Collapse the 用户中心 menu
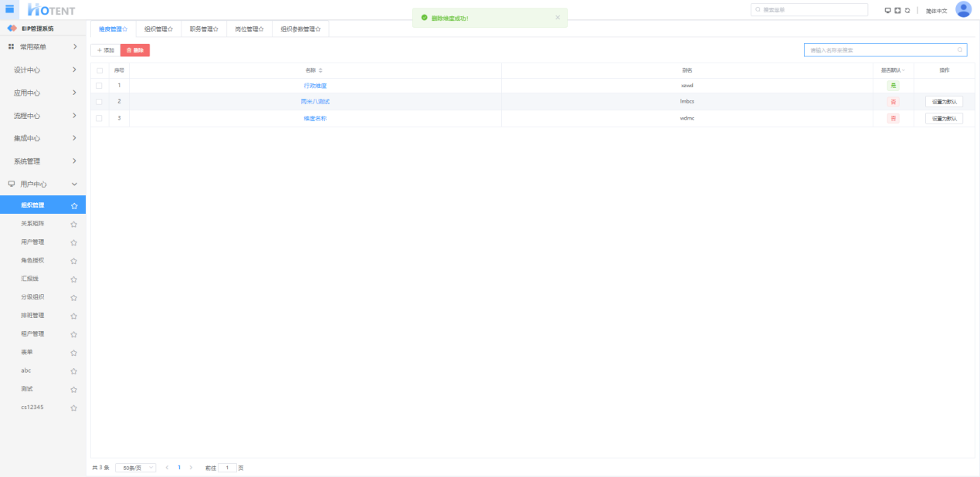Image resolution: width=980 pixels, height=477 pixels. click(42, 184)
